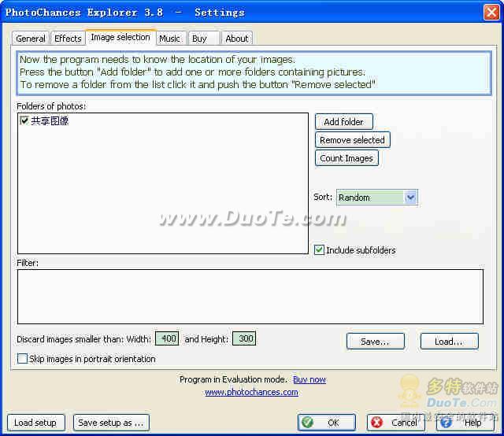Image resolution: width=504 pixels, height=436 pixels.
Task: Click the Add folder button
Action: coord(344,122)
